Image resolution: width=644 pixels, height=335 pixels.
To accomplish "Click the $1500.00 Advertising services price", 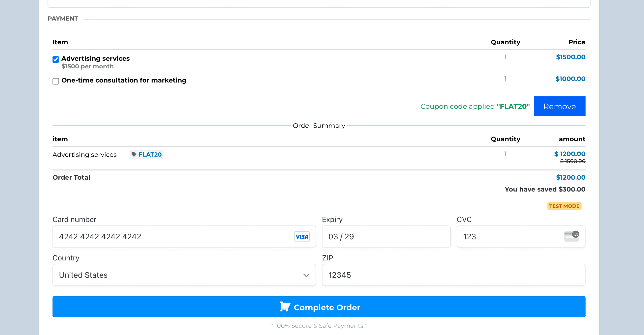I will click(570, 57).
